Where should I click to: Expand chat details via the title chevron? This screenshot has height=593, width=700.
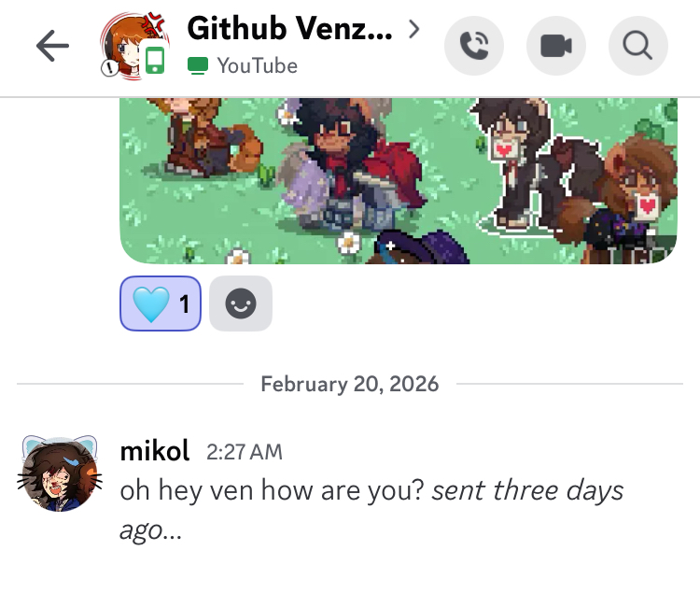(414, 28)
